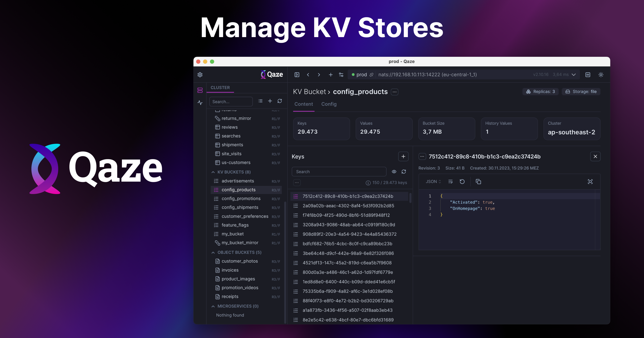The height and width of the screenshot is (338, 644).
Task: Open the settings gear in sidebar header
Action: point(200,75)
